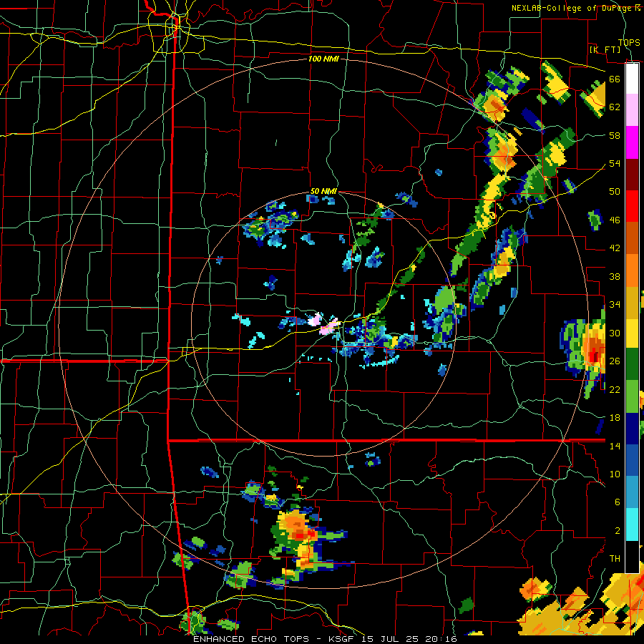Select the navy blue legend swatch

click(x=632, y=429)
